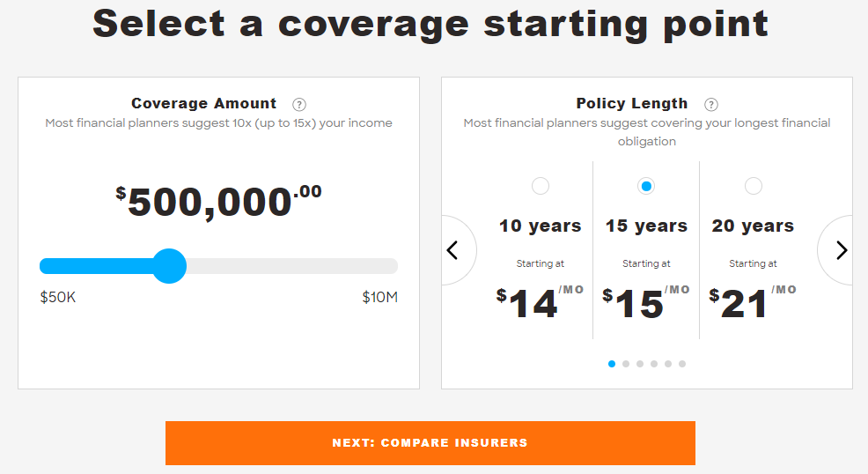This screenshot has height=474, width=868.
Task: Click the 15 years plan label
Action: point(646,226)
